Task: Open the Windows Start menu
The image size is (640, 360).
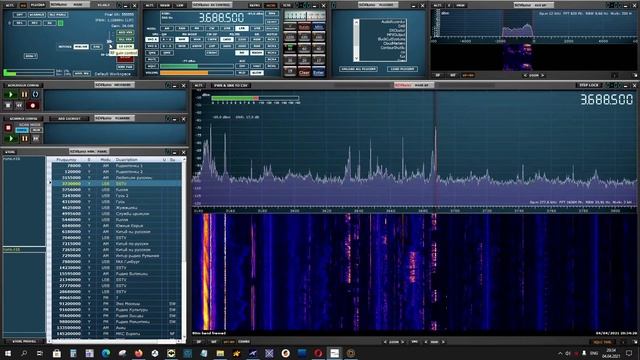Action: pyautogui.click(x=8, y=353)
